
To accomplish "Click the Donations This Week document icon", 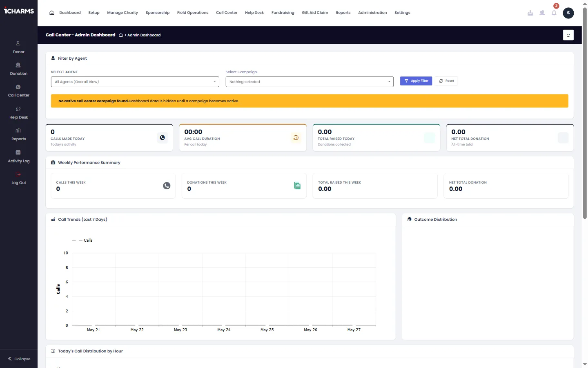I will [x=297, y=186].
